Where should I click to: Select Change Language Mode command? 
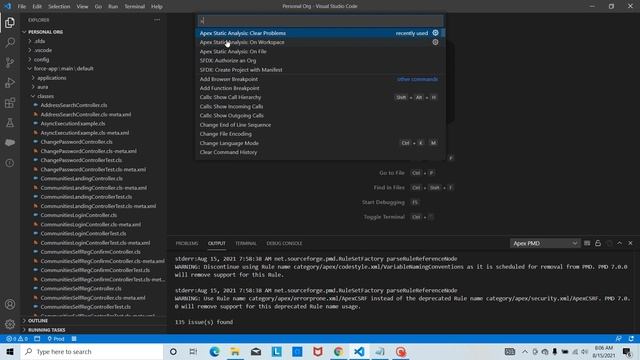[320, 143]
